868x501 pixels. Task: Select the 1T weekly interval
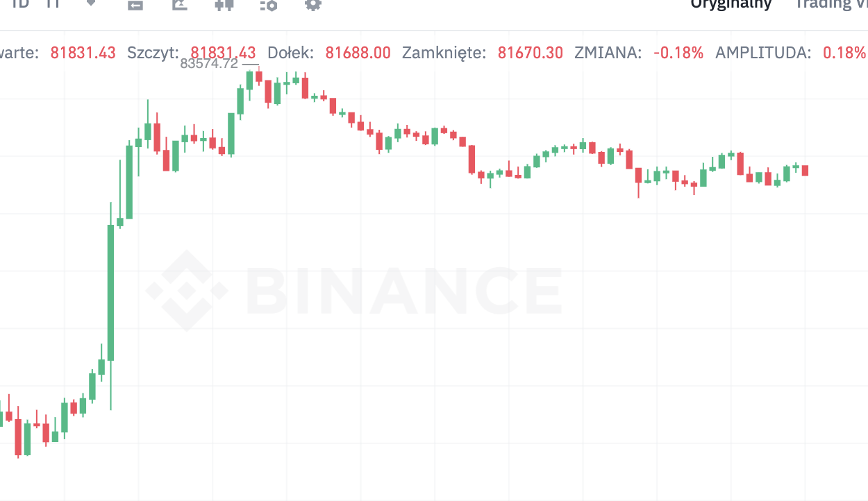tap(53, 3)
